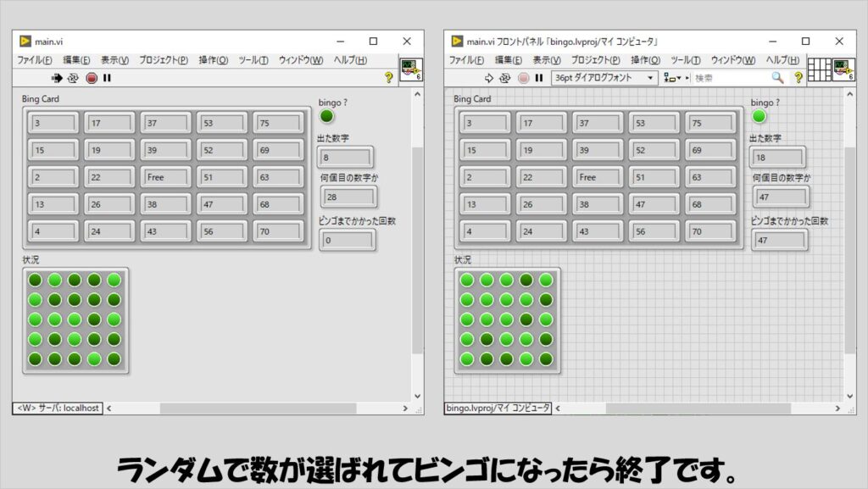
Task: Pause execution in the left running window
Action: click(107, 78)
